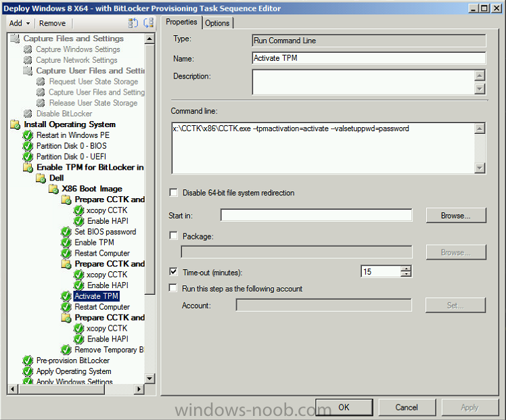The image size is (506, 420).
Task: Click the tree horizontal scroll right arrow
Action: point(139,389)
